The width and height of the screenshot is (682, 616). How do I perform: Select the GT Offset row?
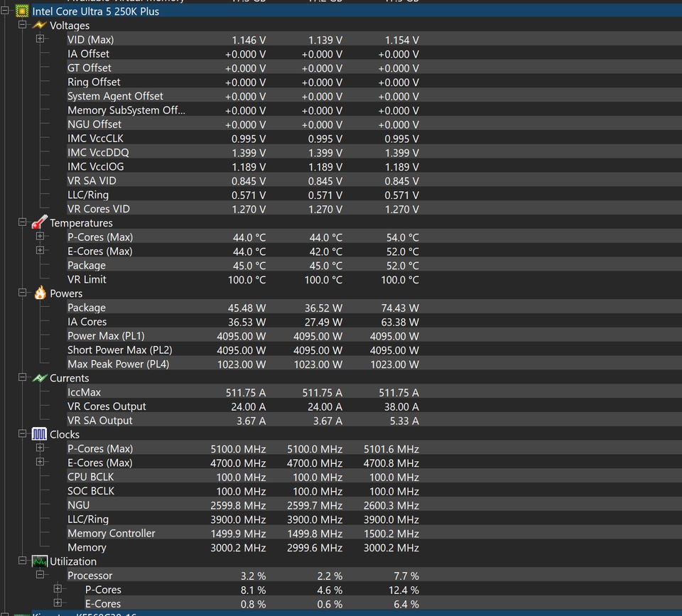(374, 68)
